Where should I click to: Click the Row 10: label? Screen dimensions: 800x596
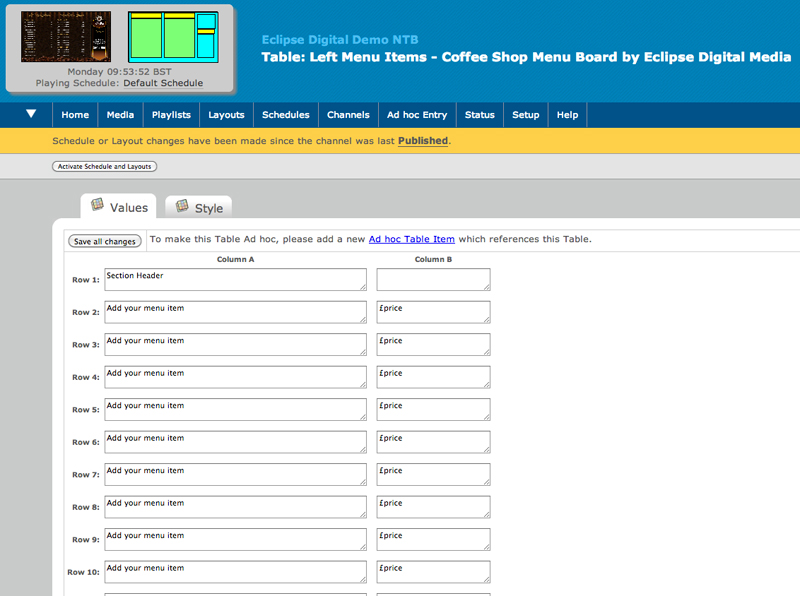pos(83,572)
